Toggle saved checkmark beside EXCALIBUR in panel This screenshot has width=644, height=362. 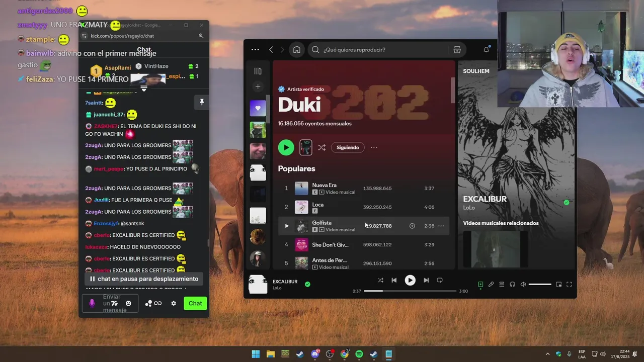(x=567, y=202)
